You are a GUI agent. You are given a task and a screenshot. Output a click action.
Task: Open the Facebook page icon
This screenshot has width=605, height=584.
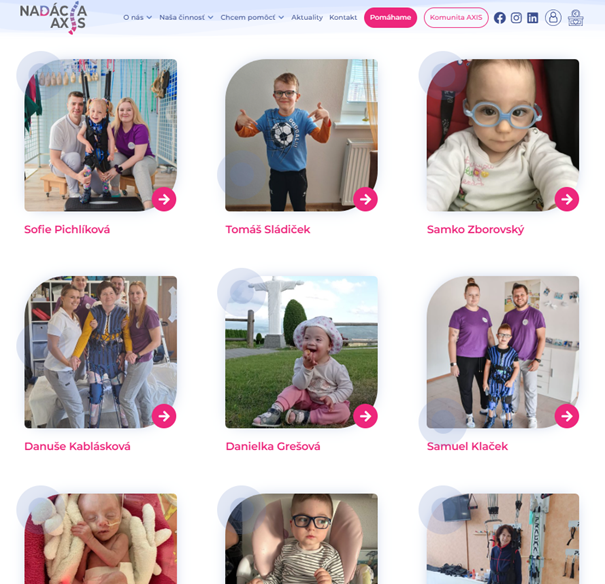[x=500, y=18]
